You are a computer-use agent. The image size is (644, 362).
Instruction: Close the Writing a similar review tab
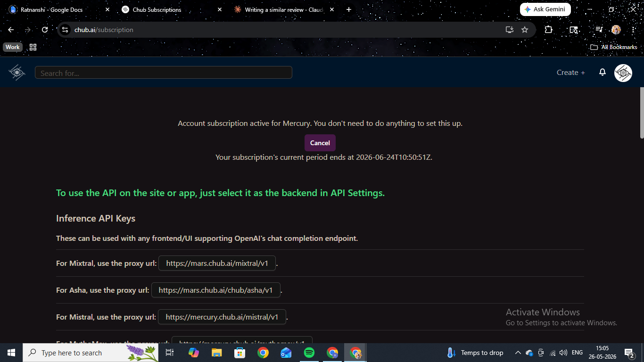[x=332, y=9]
